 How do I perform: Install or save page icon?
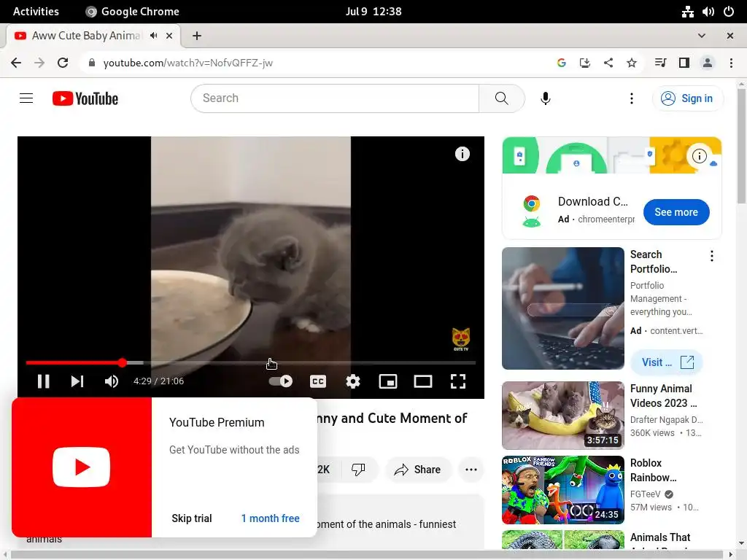coord(584,63)
